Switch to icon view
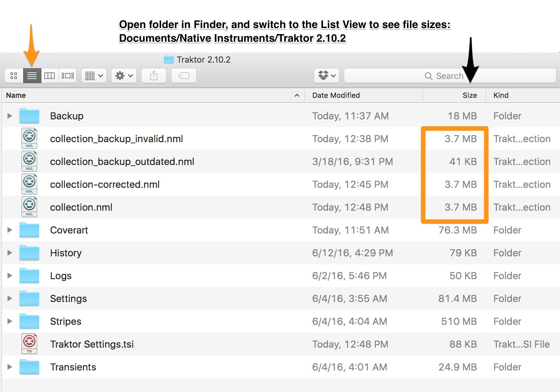Viewport: 560px width, 392px height. (14, 76)
